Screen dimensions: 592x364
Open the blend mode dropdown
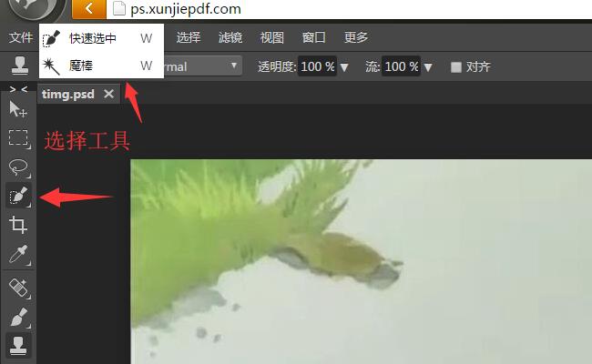203,66
